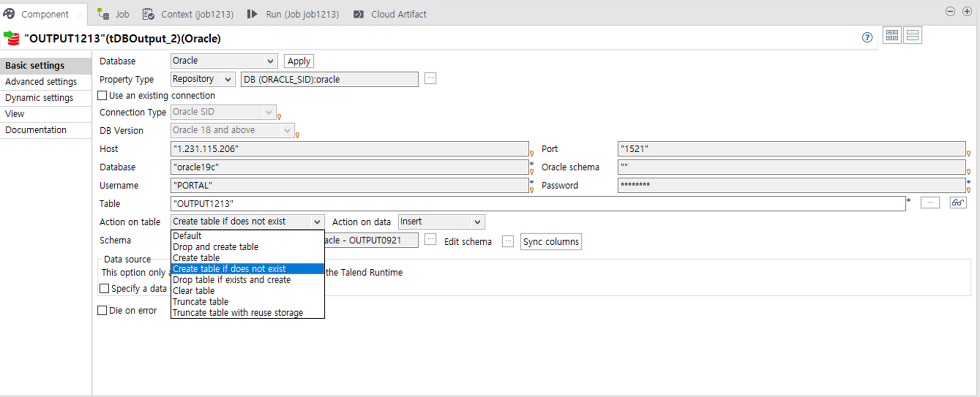Open the Action on data Insert dropdown

441,222
